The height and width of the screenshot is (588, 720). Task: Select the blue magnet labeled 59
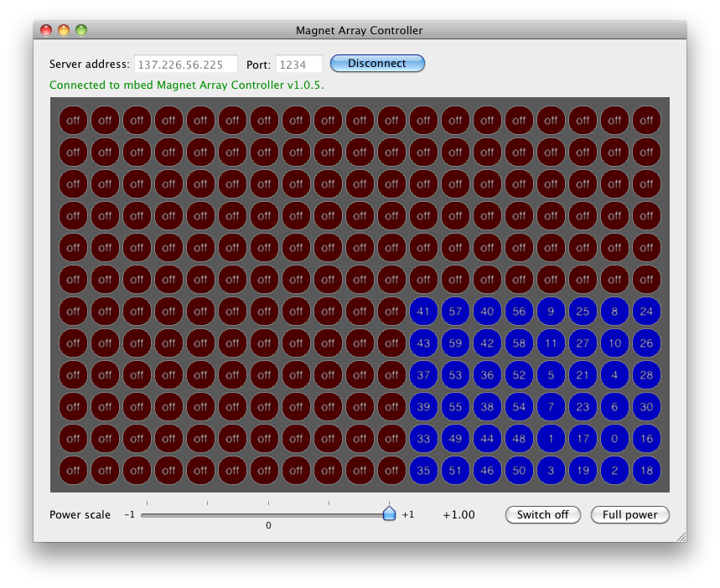click(455, 343)
